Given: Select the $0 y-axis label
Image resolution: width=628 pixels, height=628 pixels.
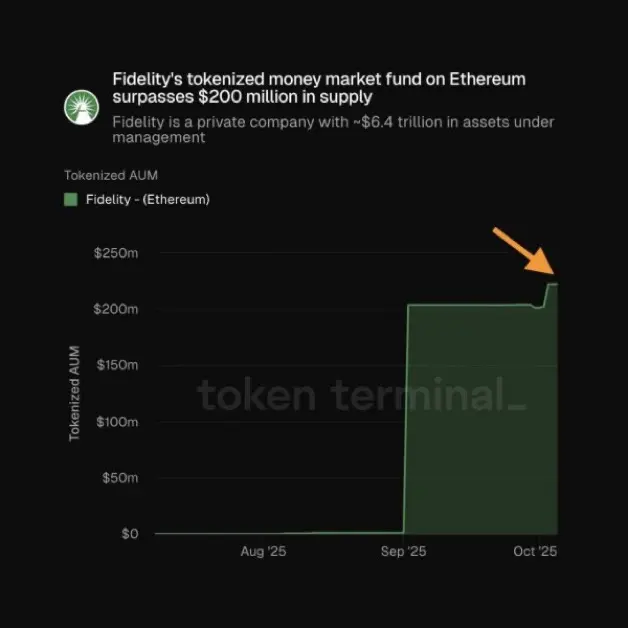Looking at the screenshot, I should [x=130, y=533].
